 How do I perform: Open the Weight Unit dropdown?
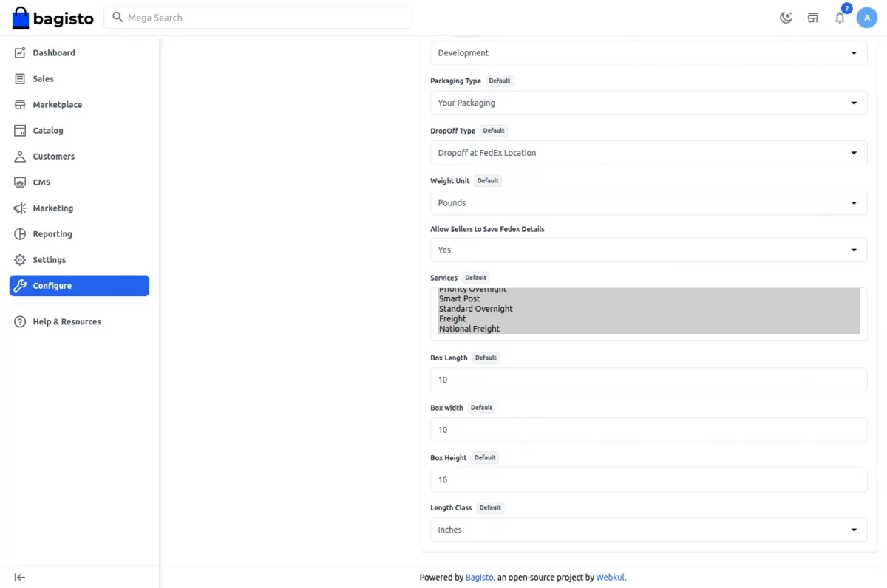pyautogui.click(x=648, y=202)
